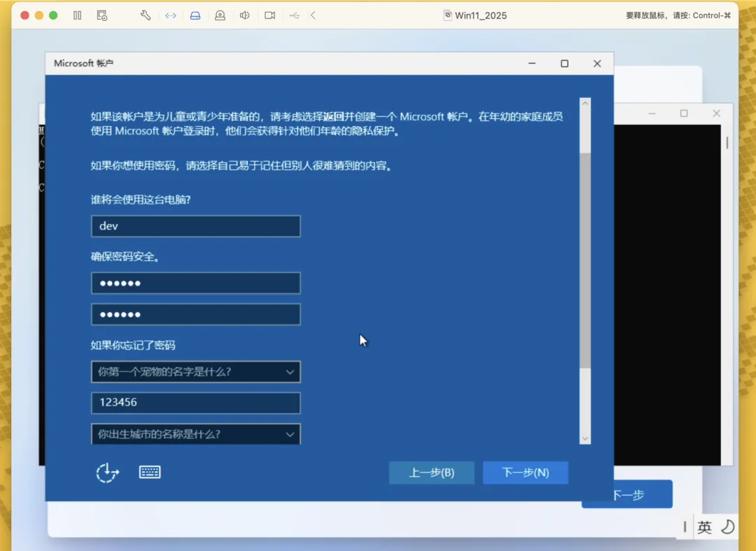The width and height of the screenshot is (756, 551).
Task: Maximize the Microsoft 帐户 dialog
Action: coord(565,64)
